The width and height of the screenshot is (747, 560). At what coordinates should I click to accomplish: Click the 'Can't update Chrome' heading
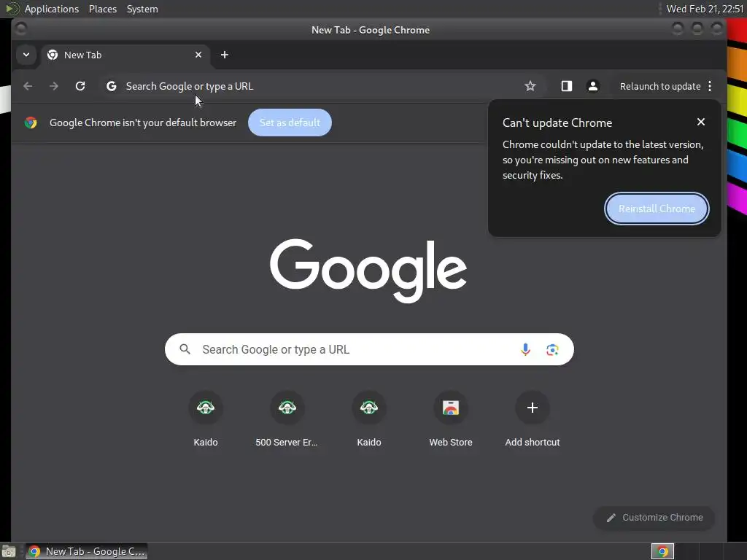(557, 122)
